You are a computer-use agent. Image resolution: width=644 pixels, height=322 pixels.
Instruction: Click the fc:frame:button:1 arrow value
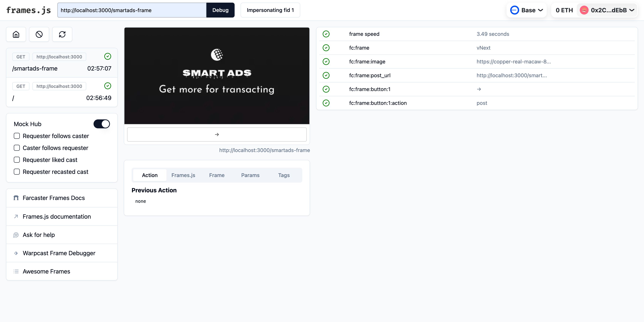479,89
